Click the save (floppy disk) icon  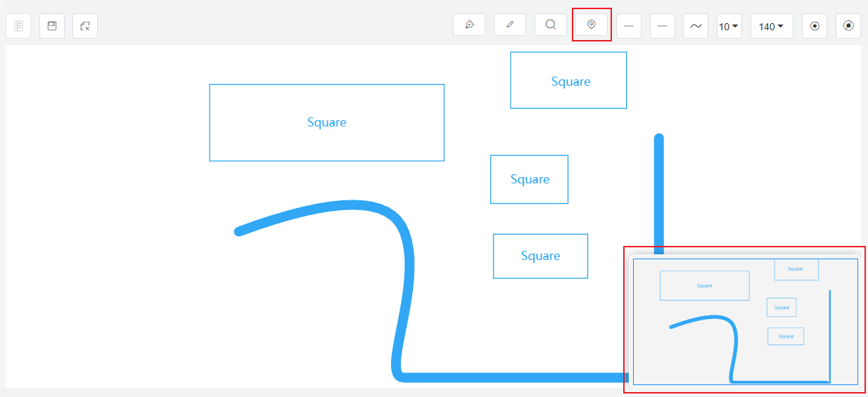[52, 26]
